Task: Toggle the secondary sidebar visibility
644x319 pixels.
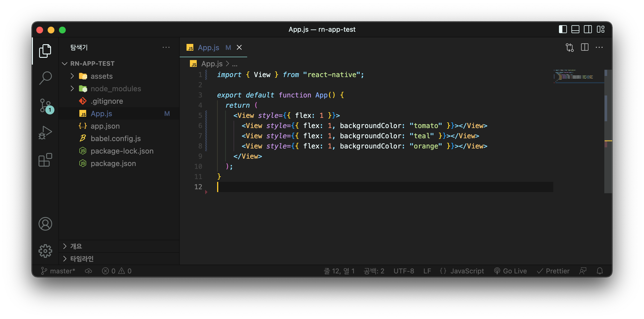Action: 588,29
